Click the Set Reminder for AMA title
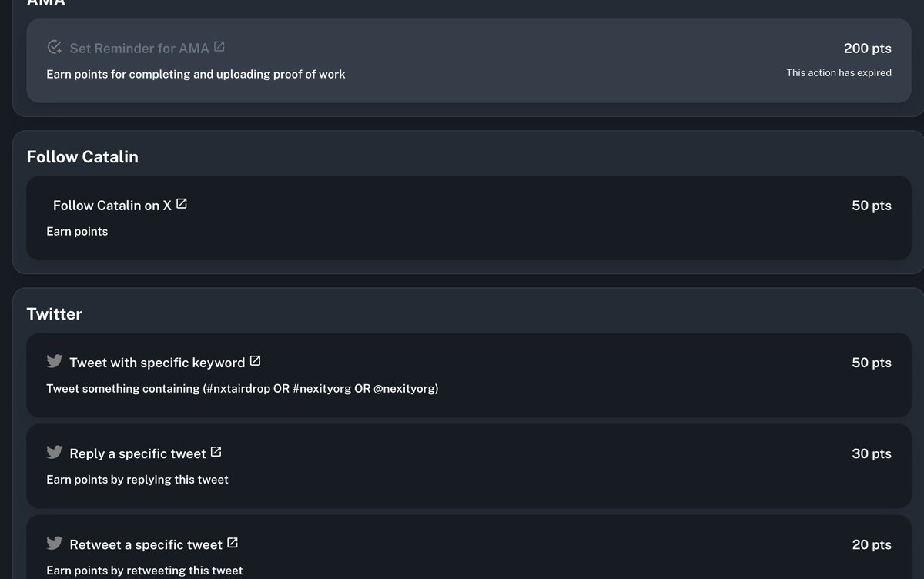 pos(139,49)
